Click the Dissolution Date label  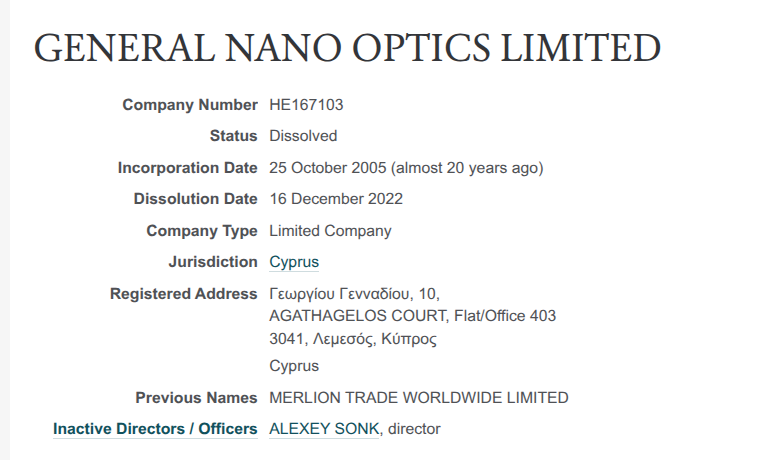[195, 199]
